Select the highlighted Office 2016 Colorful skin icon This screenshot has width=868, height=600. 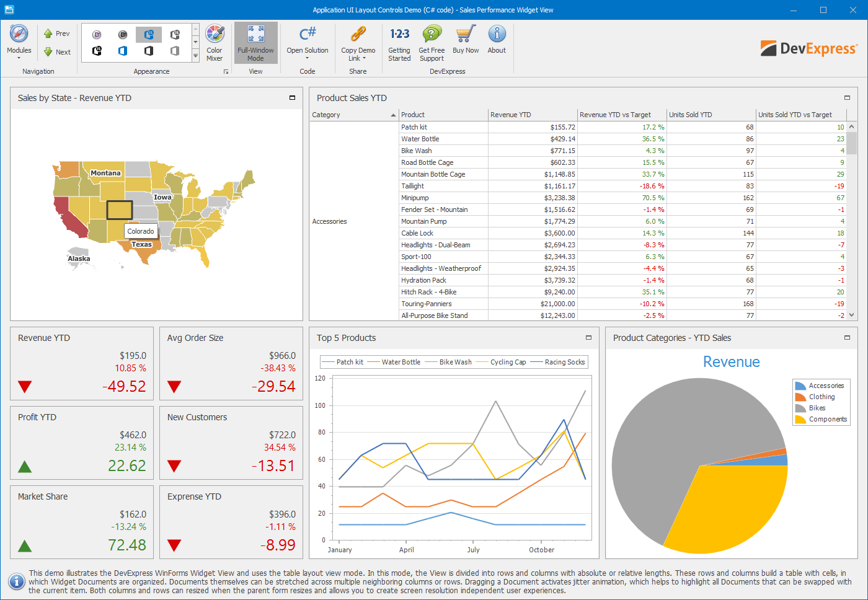(x=149, y=35)
